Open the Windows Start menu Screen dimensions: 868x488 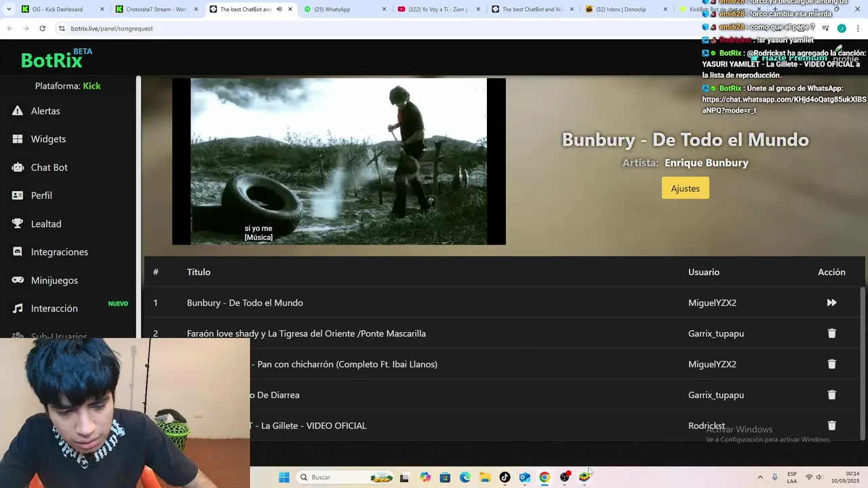tap(284, 477)
